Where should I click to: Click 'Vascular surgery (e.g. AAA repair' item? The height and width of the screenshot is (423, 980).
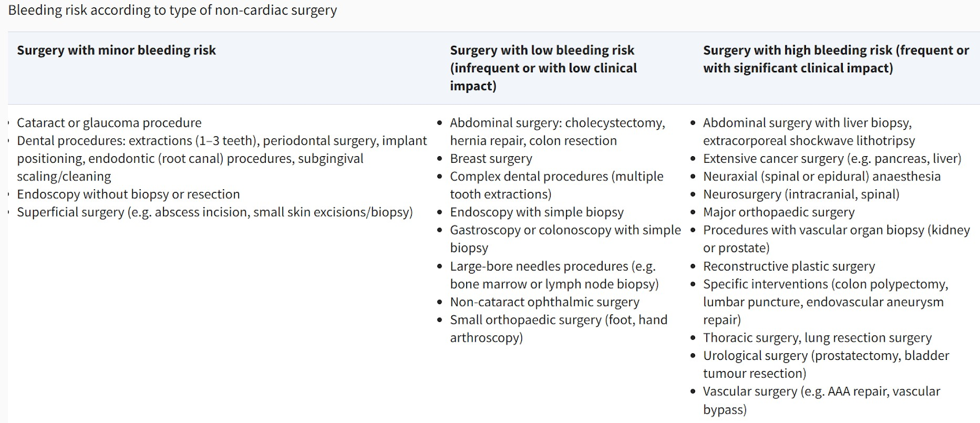click(821, 400)
